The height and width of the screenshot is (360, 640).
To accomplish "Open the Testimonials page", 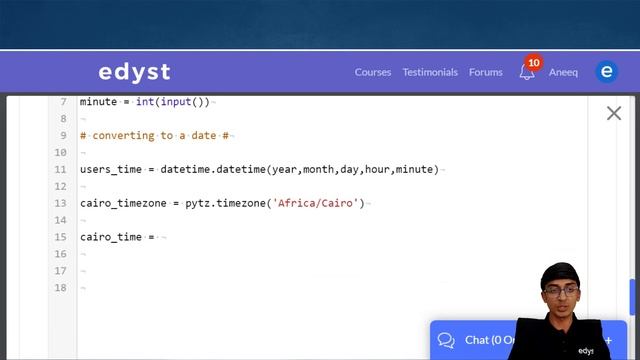I will click(430, 72).
